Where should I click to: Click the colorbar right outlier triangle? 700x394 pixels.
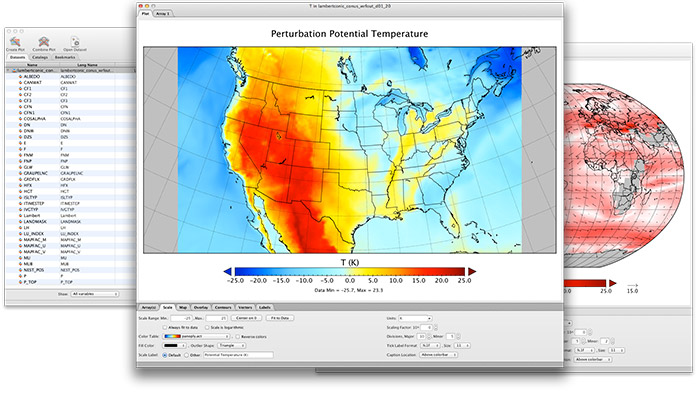[x=472, y=271]
